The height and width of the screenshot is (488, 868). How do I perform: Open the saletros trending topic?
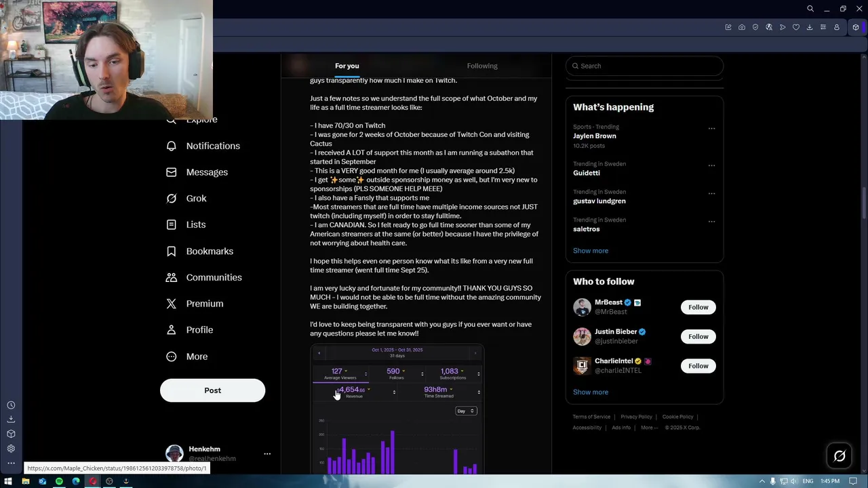click(587, 229)
